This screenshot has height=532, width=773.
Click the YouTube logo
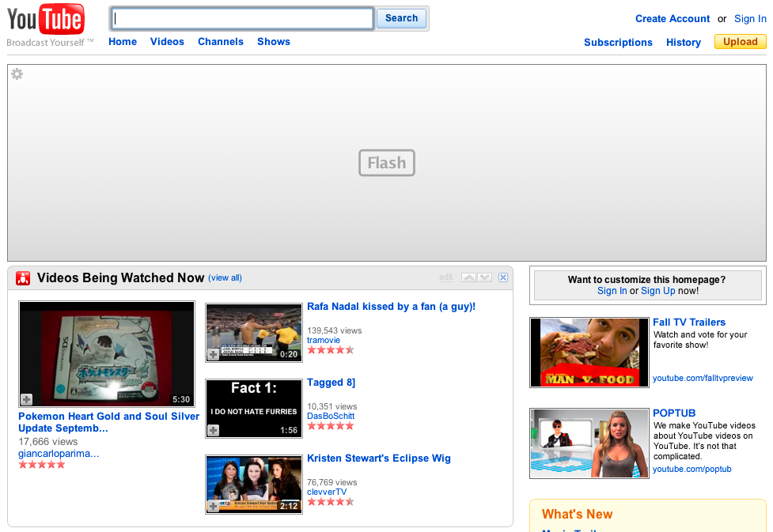pyautogui.click(x=46, y=21)
